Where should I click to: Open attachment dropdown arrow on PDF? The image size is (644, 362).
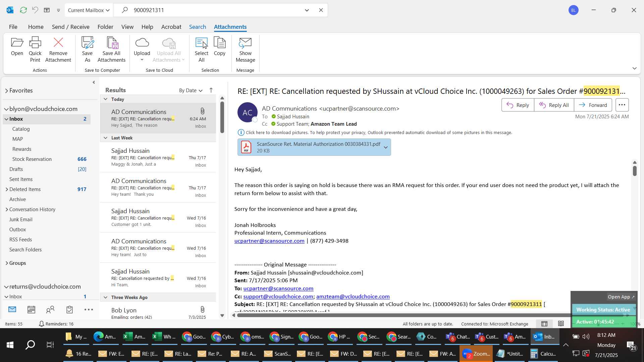[x=386, y=147]
